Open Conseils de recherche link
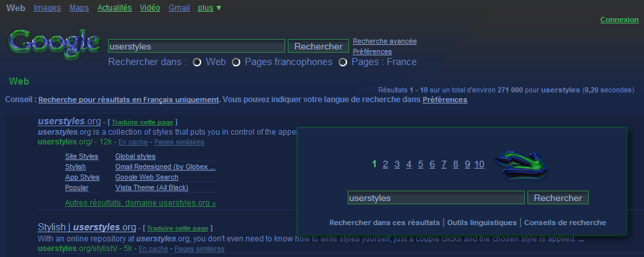 click(565, 223)
